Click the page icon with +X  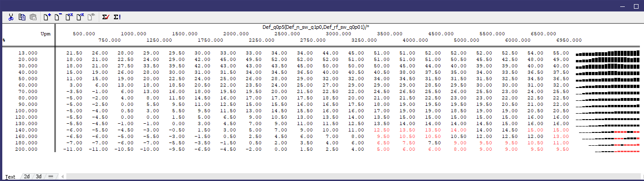pyautogui.click(x=80, y=17)
